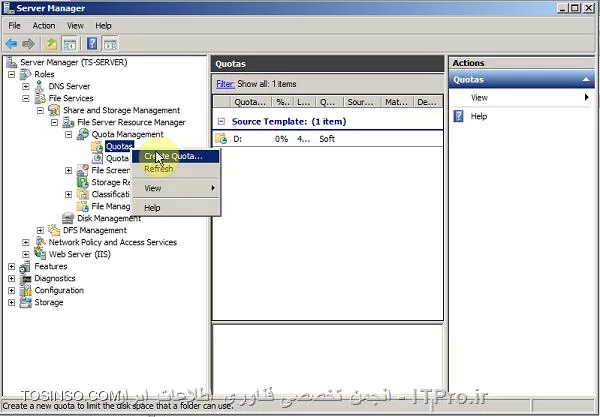
Task: Toggle the Show/Hide Action Pane toolbar icon
Action: (x=111, y=44)
